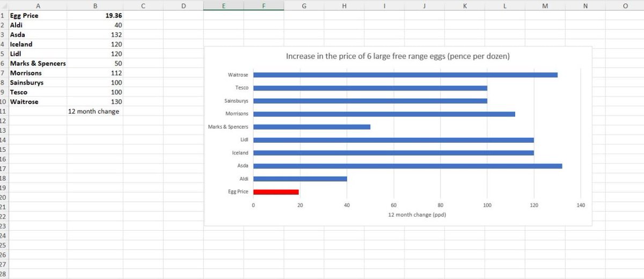
Task: Click the Sainsburys value 100 in B8
Action: coord(95,83)
